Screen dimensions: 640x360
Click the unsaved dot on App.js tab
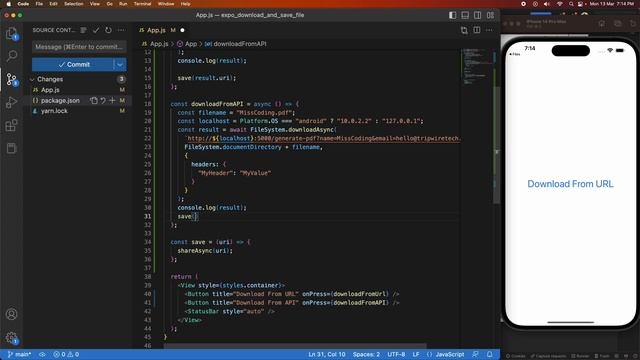pyautogui.click(x=182, y=30)
